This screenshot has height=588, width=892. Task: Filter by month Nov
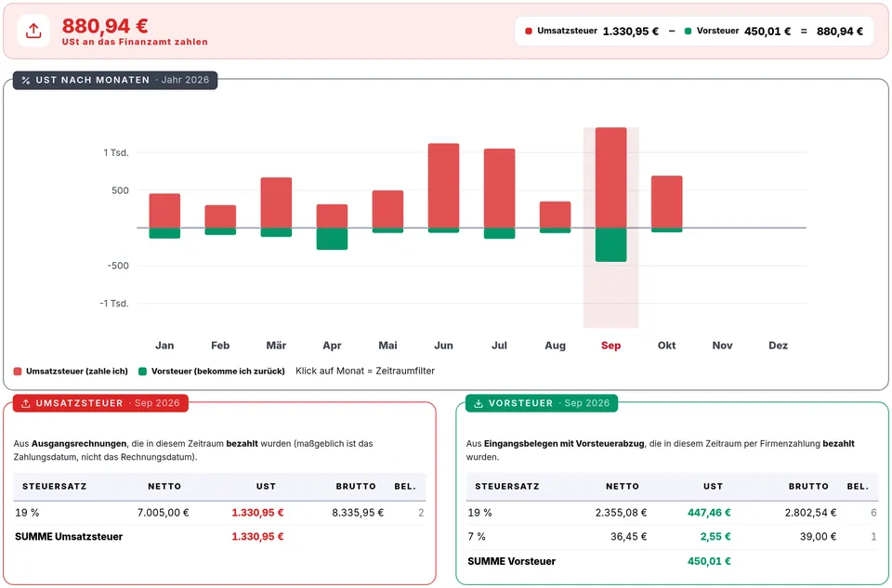(722, 346)
